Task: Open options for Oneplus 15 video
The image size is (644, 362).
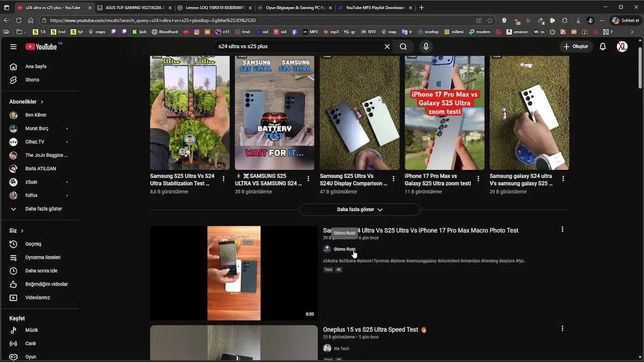Action: 562,328
